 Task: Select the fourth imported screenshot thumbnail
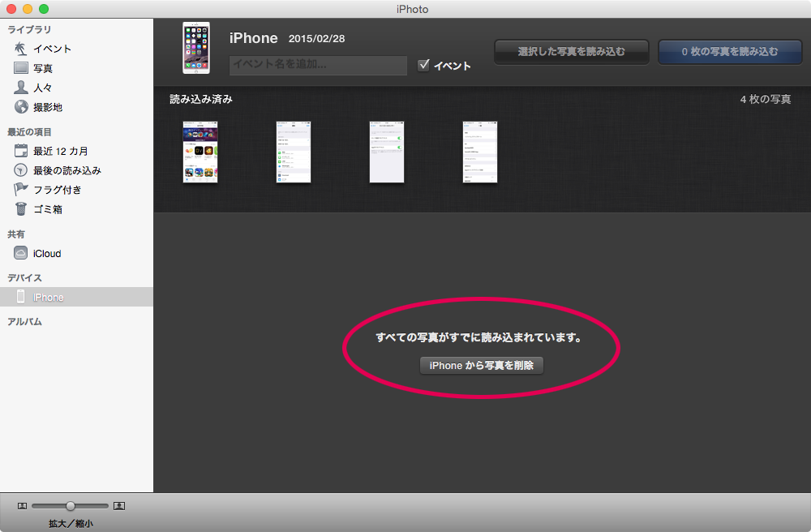pos(479,152)
